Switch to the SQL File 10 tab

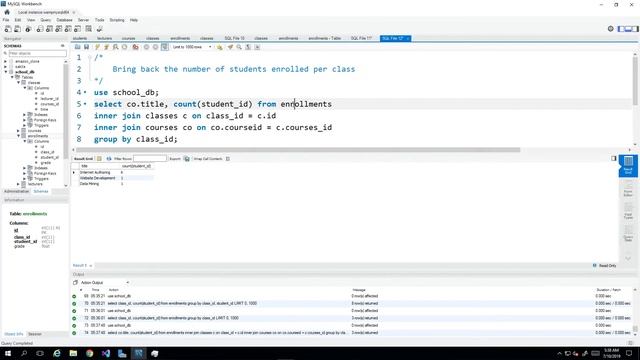pos(234,38)
